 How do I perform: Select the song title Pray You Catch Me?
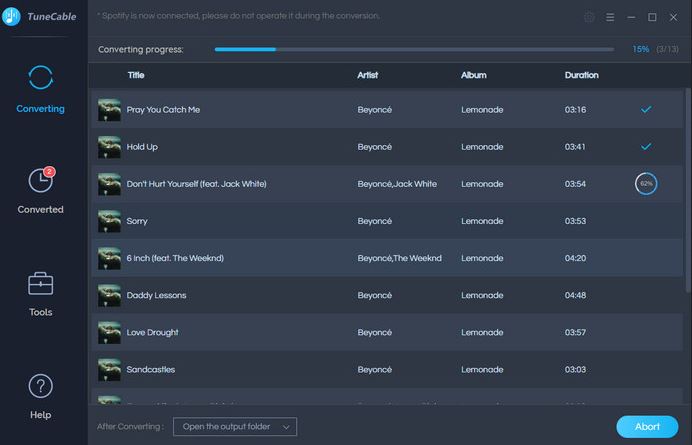[x=163, y=109]
